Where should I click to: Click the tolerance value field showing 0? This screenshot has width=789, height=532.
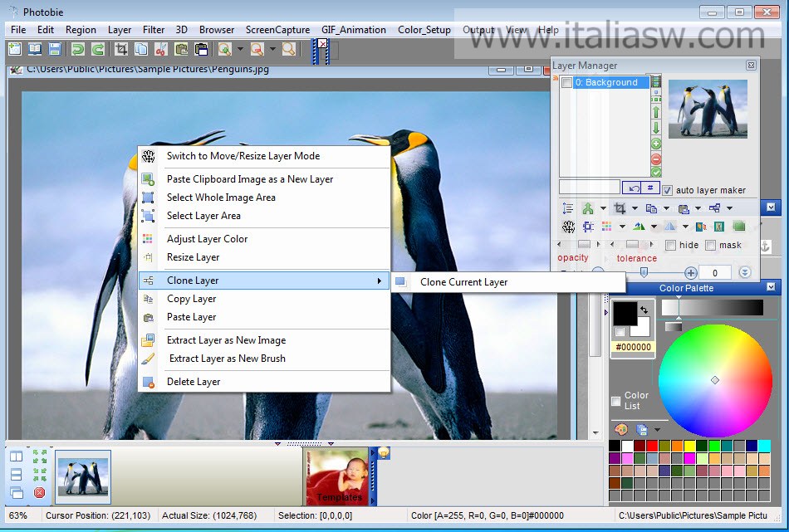[714, 272]
